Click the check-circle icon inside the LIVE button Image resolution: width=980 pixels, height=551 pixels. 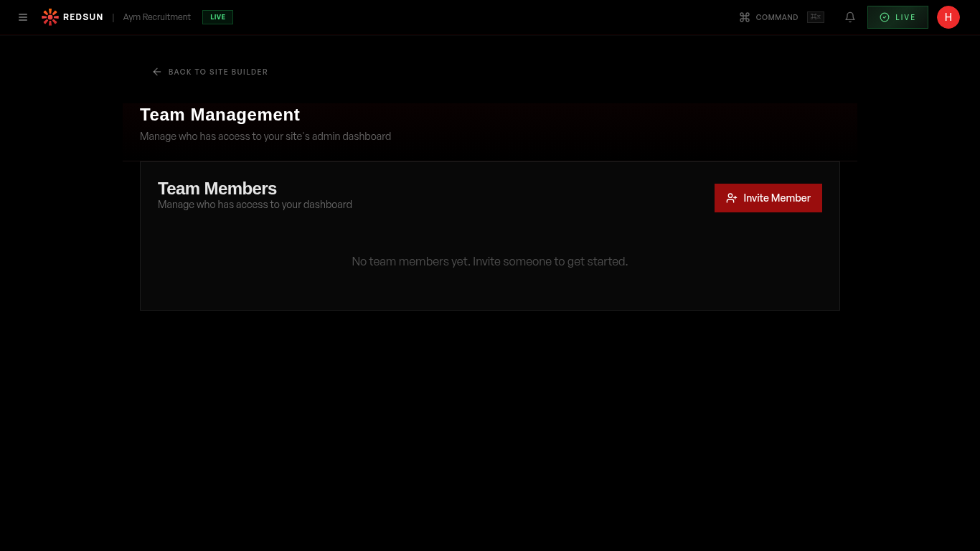pos(885,17)
